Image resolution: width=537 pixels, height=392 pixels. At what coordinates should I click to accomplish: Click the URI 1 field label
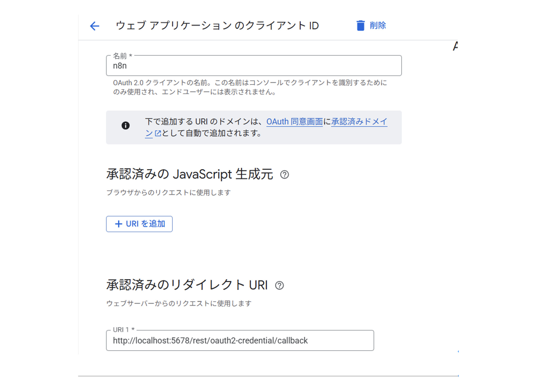pos(123,330)
